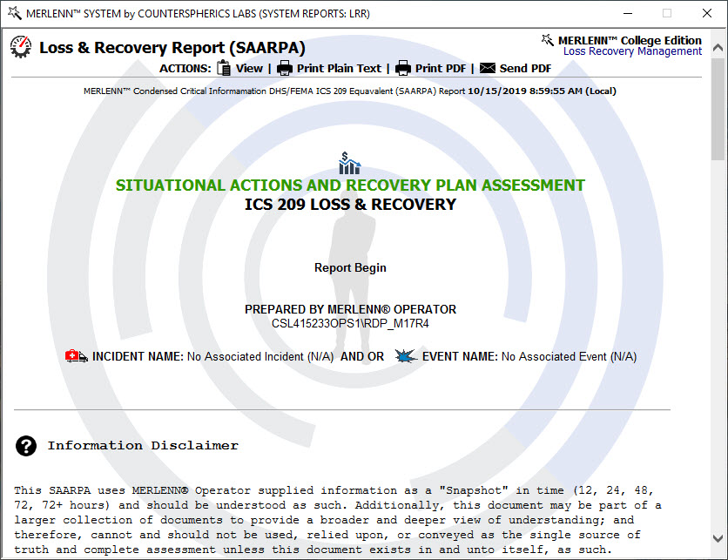
Task: Click the vertical scrollbar thumb
Action: coord(718,110)
